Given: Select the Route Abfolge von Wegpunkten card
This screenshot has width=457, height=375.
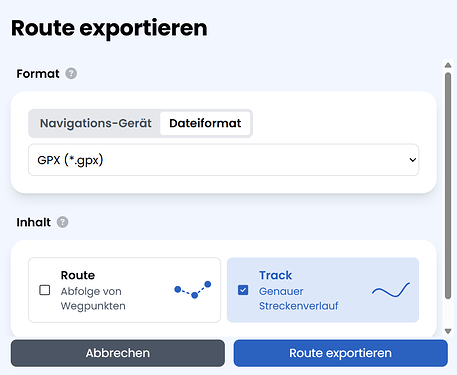Looking at the screenshot, I should pos(124,290).
